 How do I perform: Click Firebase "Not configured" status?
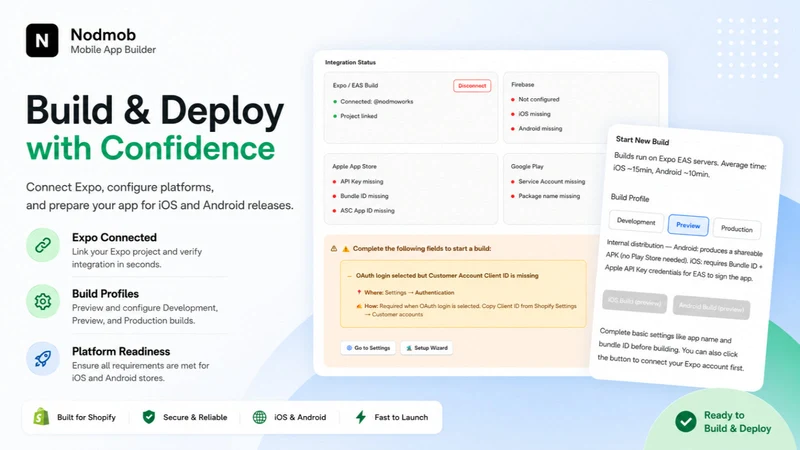[539, 99]
